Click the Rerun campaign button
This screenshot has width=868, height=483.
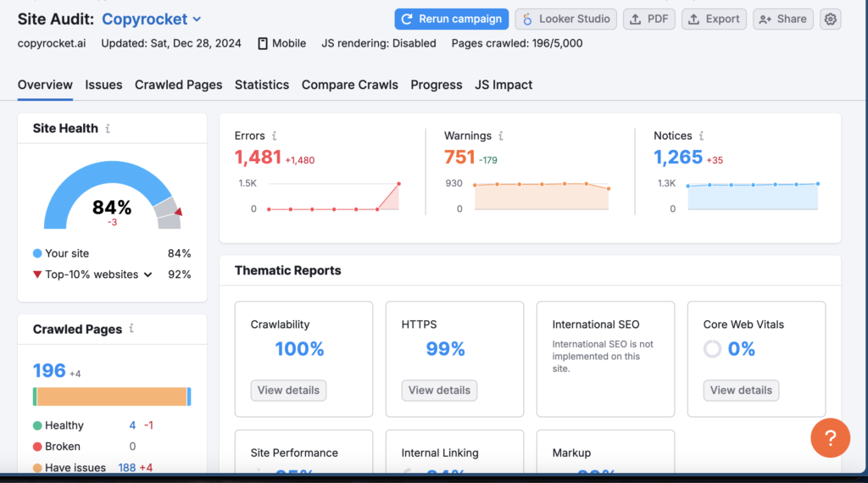[451, 19]
